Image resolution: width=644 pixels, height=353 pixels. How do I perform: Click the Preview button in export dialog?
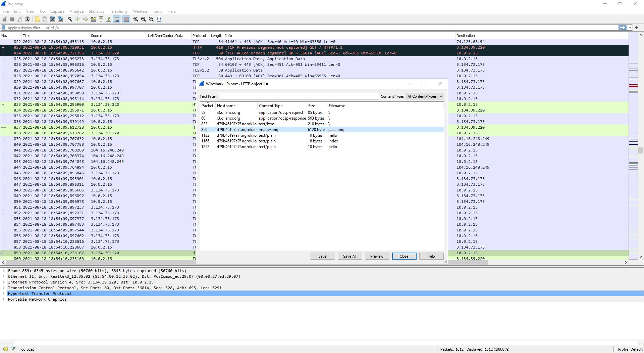click(377, 256)
